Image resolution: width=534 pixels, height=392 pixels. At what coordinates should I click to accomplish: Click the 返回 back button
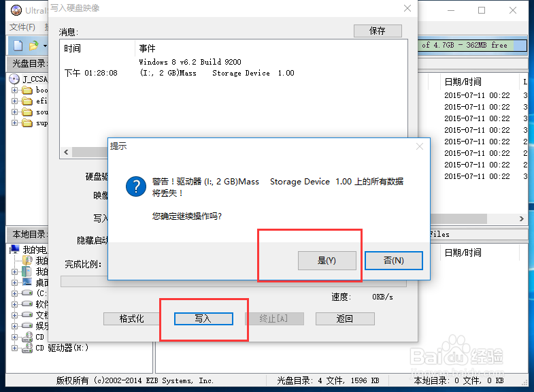(345, 318)
